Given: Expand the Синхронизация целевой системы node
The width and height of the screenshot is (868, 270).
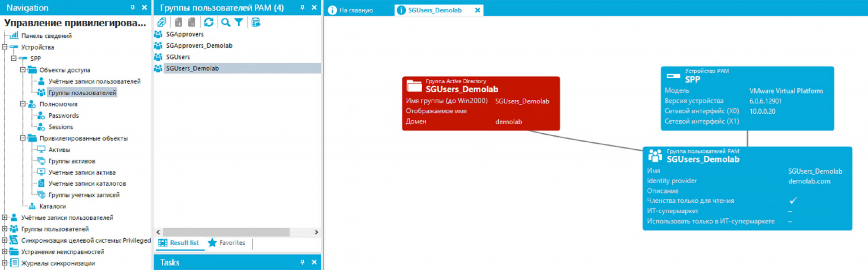Looking at the screenshot, I should point(4,240).
